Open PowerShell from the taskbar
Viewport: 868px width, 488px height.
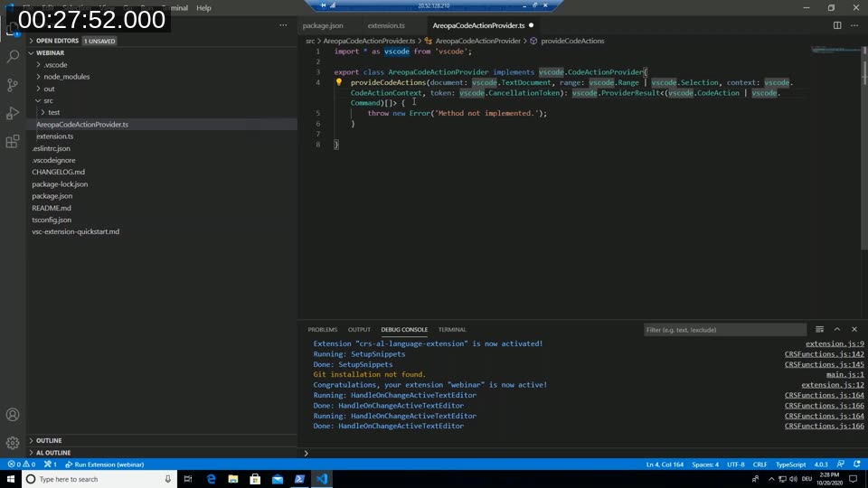pyautogui.click(x=299, y=479)
